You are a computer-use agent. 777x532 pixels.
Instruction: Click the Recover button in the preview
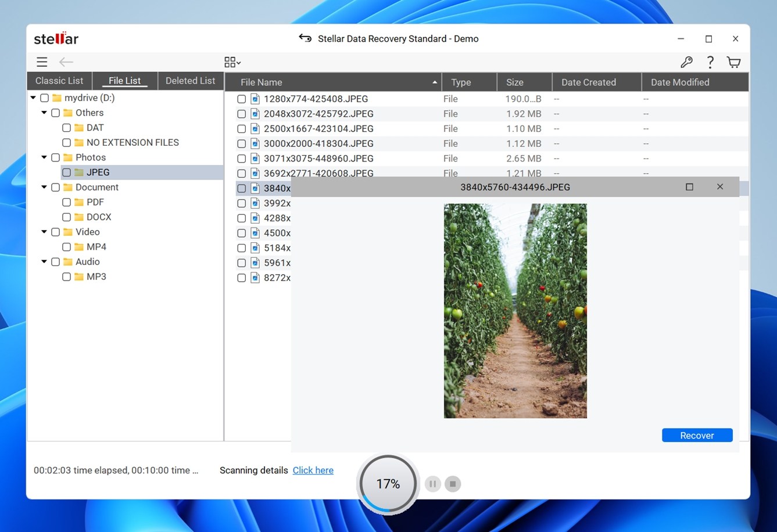pos(697,435)
